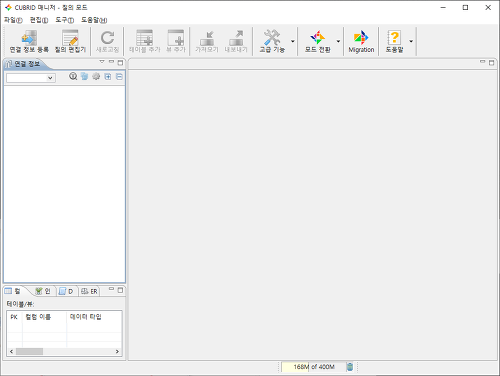Click the magnifier search icon in 연결 정보 panel
The image size is (500, 376).
pyautogui.click(x=73, y=76)
